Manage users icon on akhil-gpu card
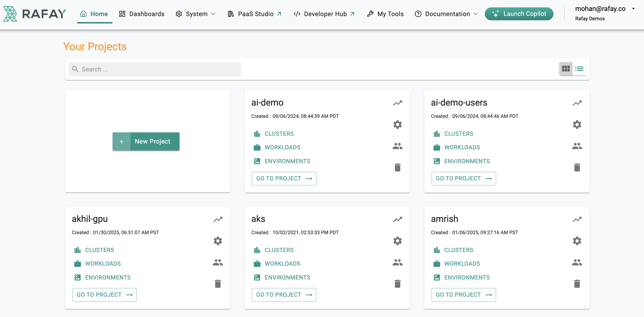Screen dimensions: 644x317 [x=218, y=262]
